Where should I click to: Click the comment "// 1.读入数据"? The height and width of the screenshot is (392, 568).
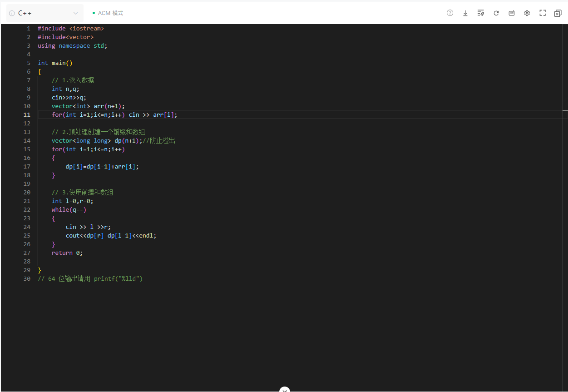coord(73,80)
